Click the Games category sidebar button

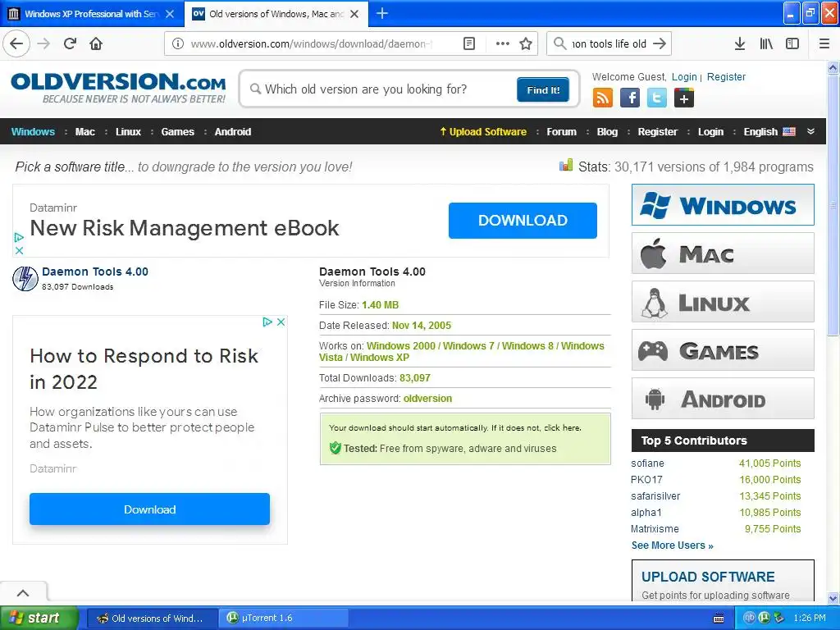(x=723, y=350)
